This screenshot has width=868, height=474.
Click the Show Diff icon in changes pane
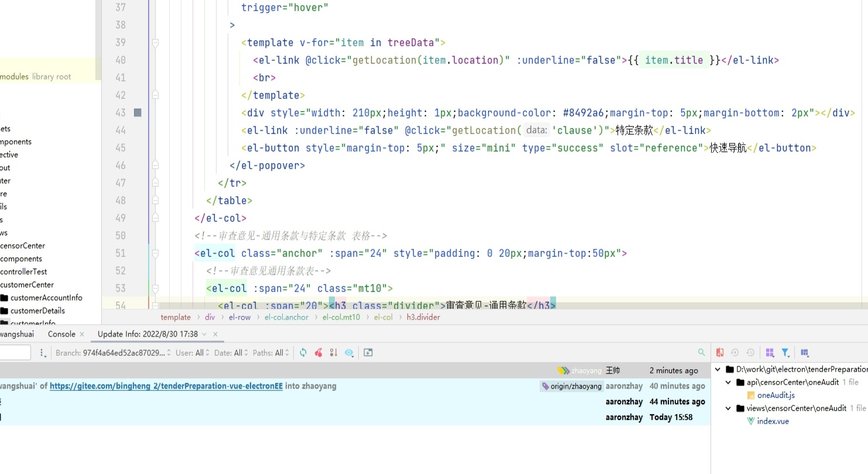(x=720, y=352)
